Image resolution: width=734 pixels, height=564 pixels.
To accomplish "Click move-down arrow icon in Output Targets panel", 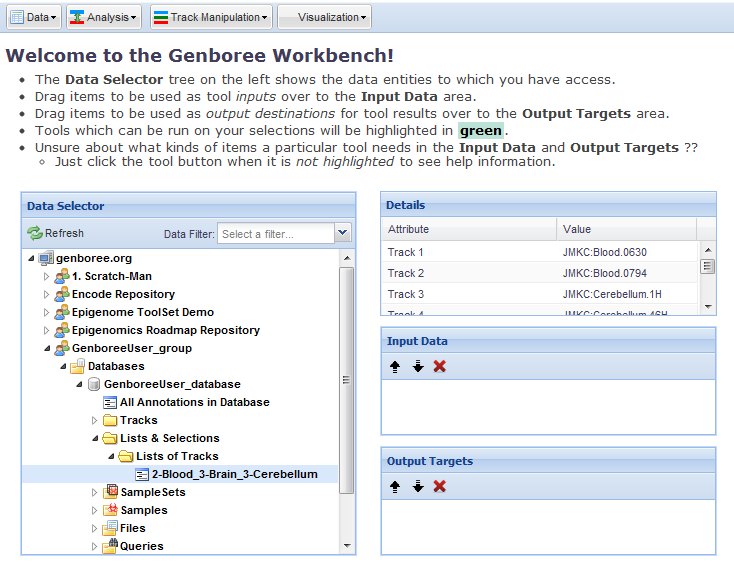I will point(418,486).
